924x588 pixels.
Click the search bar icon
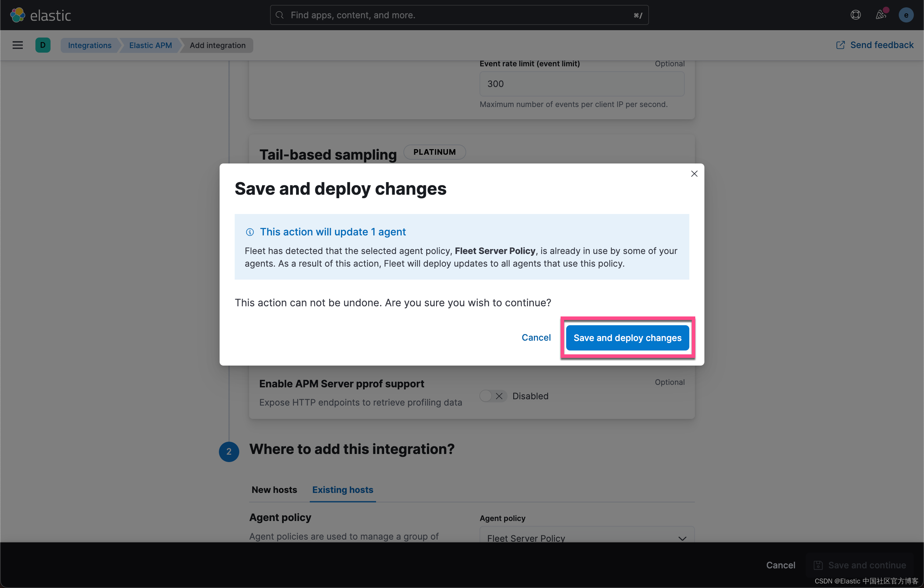pyautogui.click(x=280, y=15)
